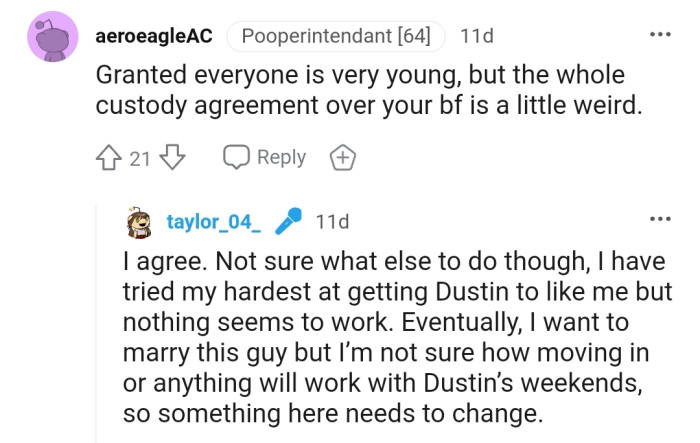The image size is (700, 443).
Task: Give an award with the plus icon
Action: point(342,157)
